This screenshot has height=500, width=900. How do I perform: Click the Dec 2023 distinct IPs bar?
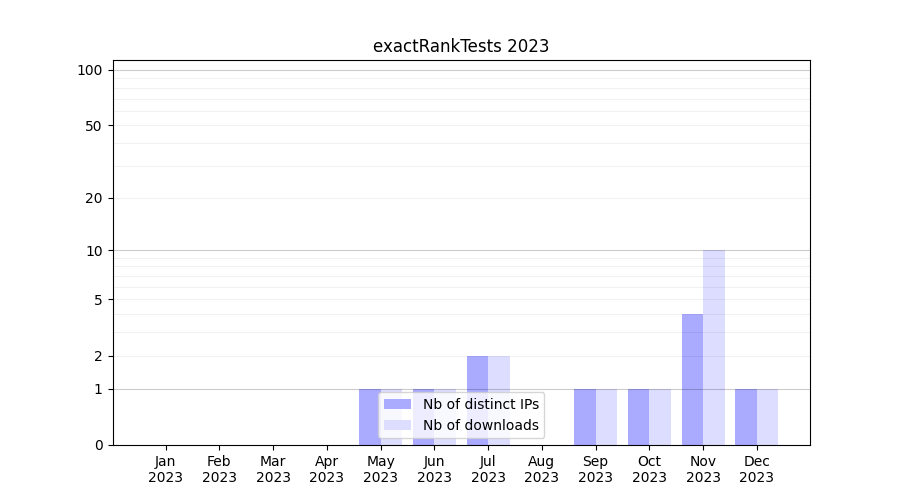coord(746,417)
